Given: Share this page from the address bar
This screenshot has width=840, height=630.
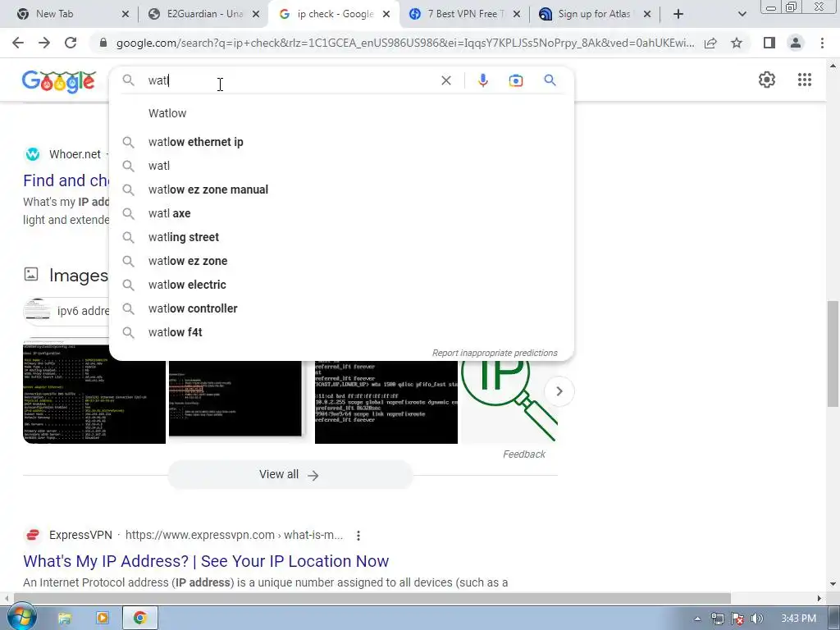Looking at the screenshot, I should [x=710, y=43].
